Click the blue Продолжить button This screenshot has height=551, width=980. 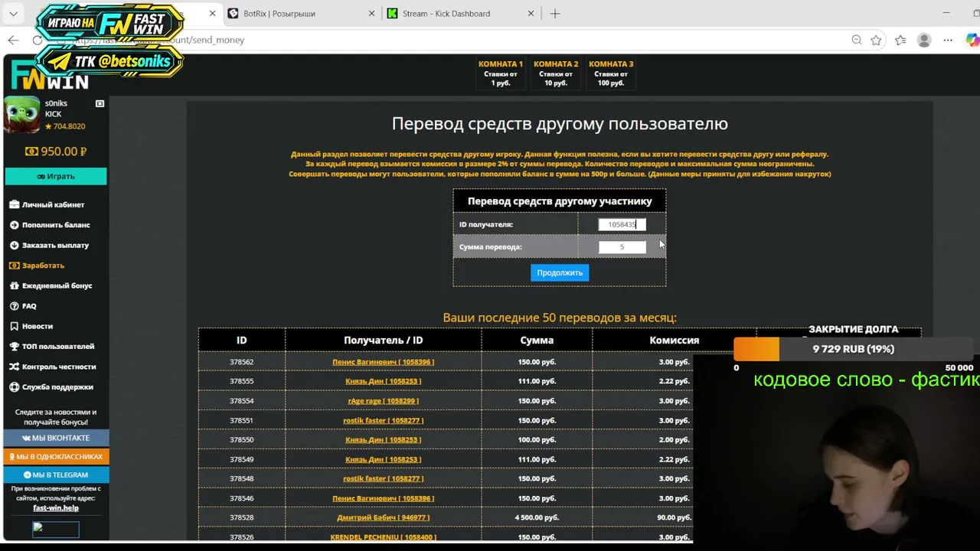tap(560, 272)
